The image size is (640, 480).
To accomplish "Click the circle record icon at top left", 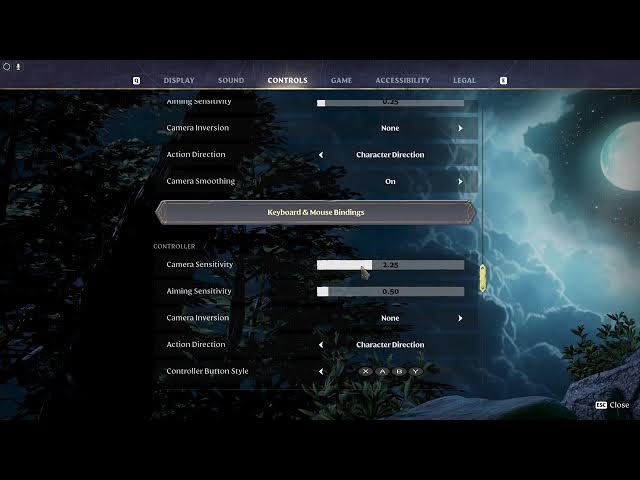I will (x=7, y=67).
